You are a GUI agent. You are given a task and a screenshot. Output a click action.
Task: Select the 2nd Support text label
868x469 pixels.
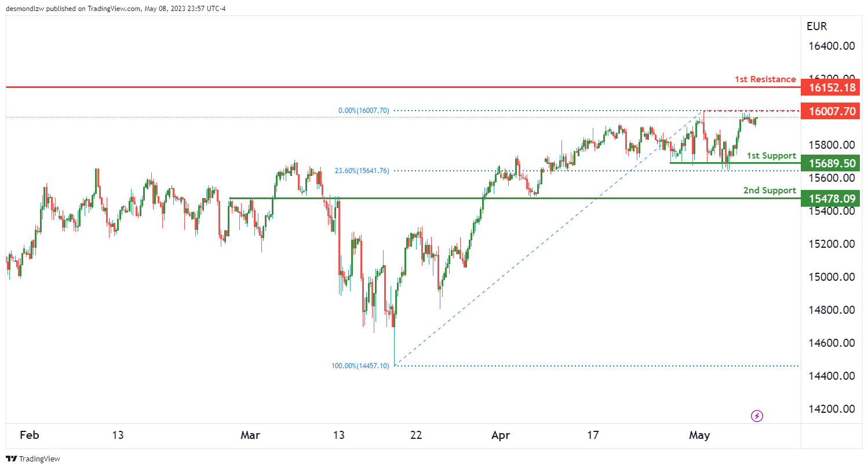tap(769, 190)
